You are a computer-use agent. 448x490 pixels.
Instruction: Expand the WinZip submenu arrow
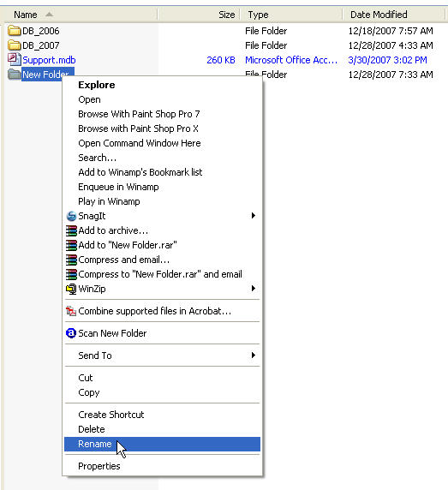click(254, 289)
